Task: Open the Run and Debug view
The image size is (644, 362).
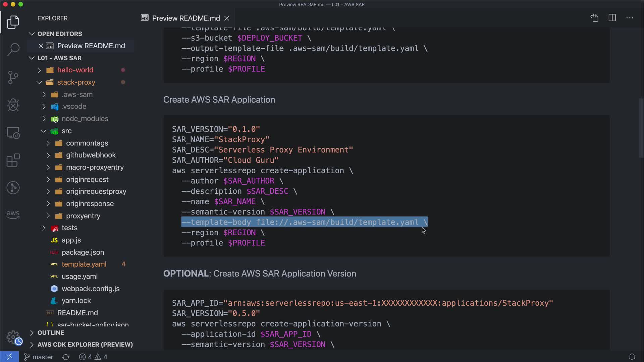Action: tap(13, 105)
